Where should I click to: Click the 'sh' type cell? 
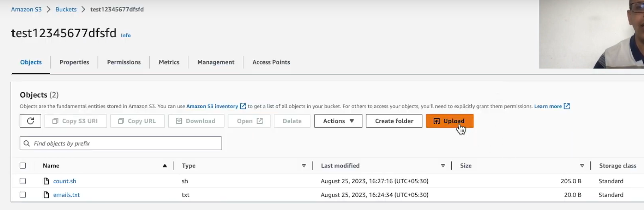click(x=185, y=181)
